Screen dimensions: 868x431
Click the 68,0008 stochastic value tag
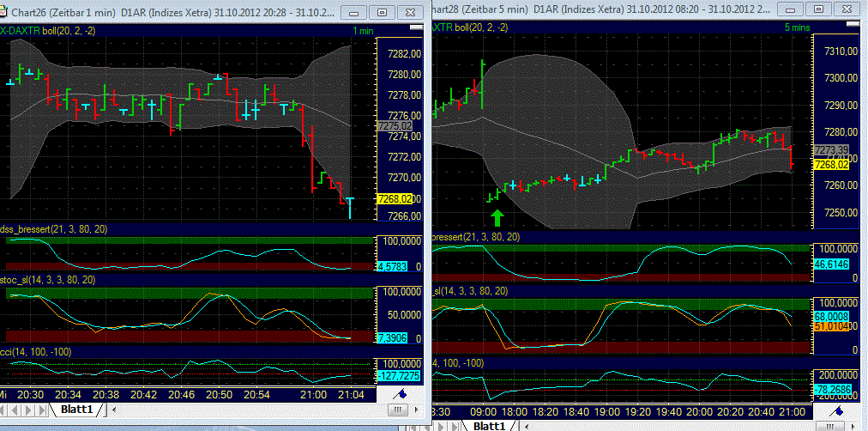(831, 316)
